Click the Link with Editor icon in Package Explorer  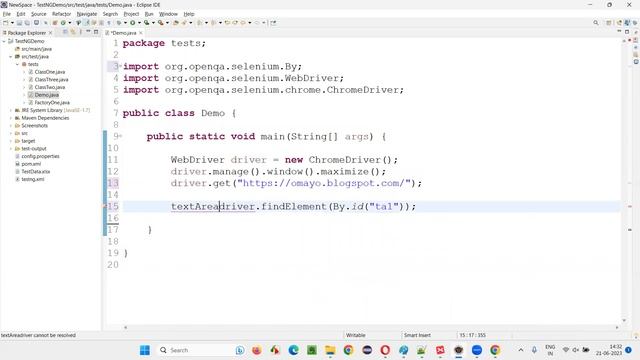73,32
